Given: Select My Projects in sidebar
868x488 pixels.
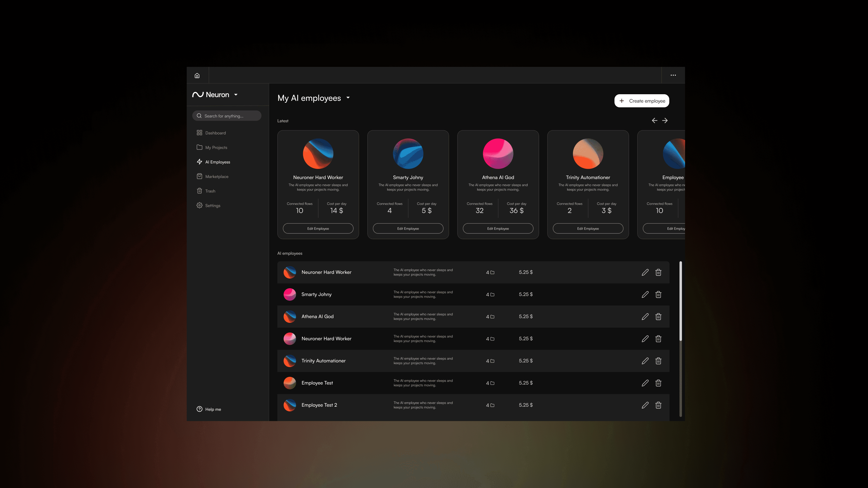Looking at the screenshot, I should click(216, 148).
